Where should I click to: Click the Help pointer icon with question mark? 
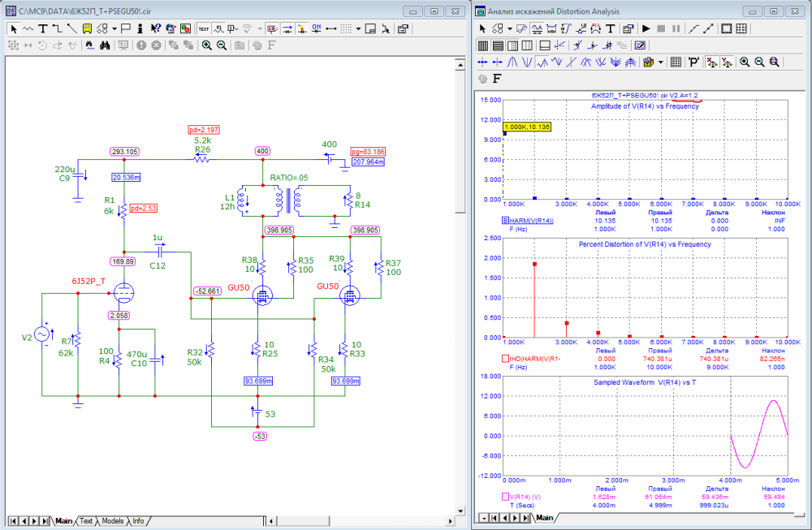[x=154, y=28]
